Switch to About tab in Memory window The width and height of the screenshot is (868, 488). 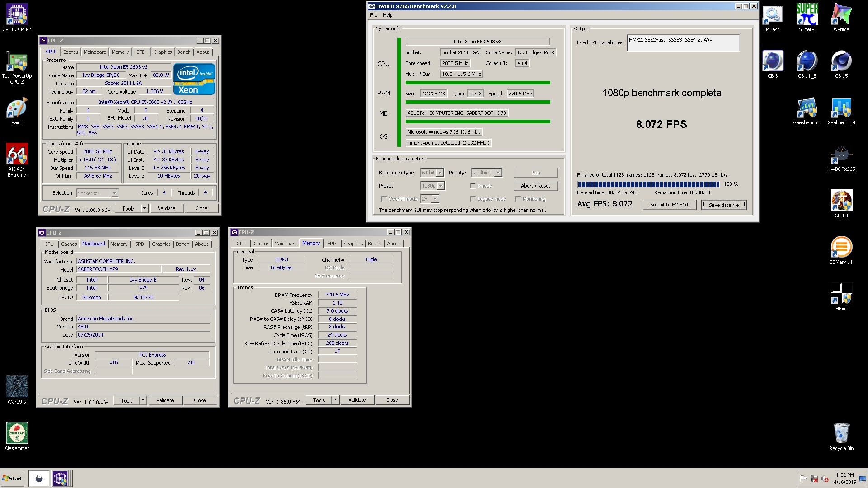(x=393, y=244)
